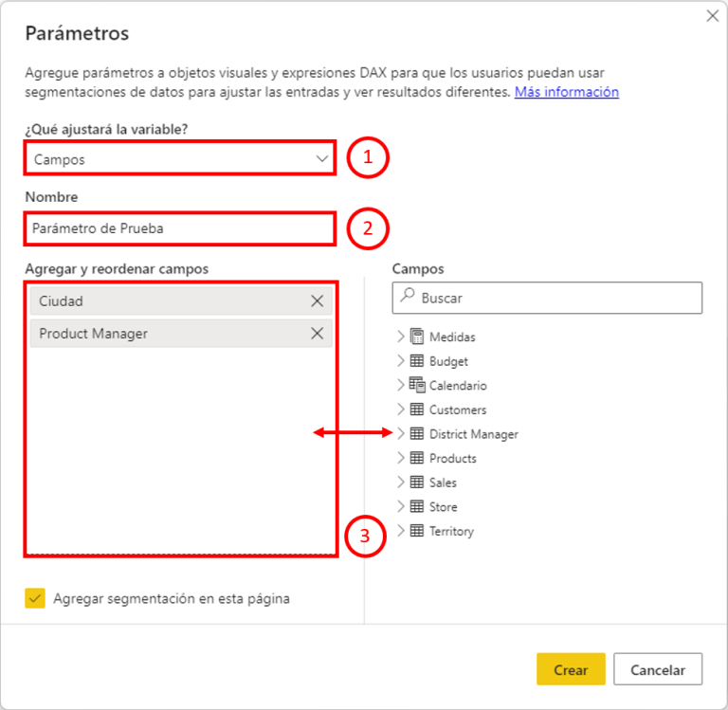
Task: Select the Product Manager field item
Action: tap(181, 333)
